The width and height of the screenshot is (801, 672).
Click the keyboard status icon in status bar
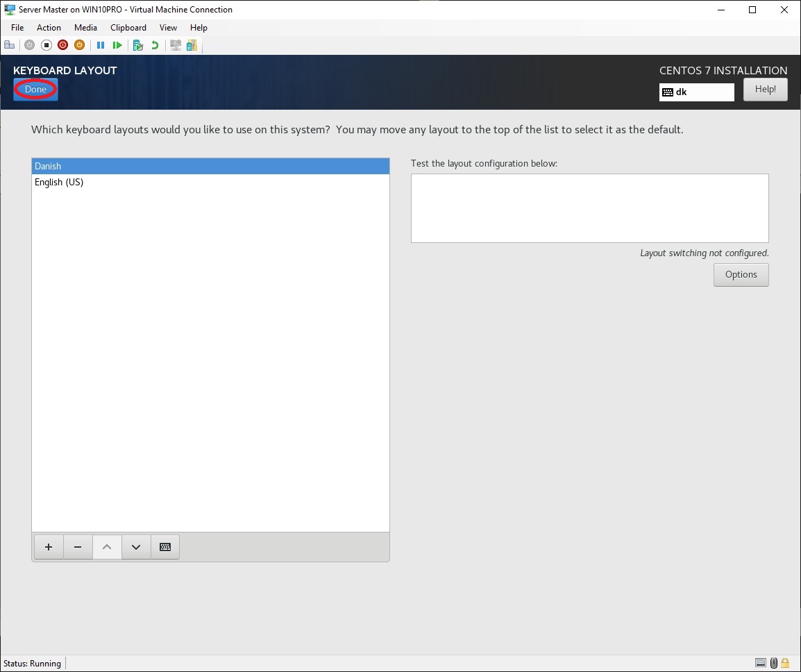(761, 663)
